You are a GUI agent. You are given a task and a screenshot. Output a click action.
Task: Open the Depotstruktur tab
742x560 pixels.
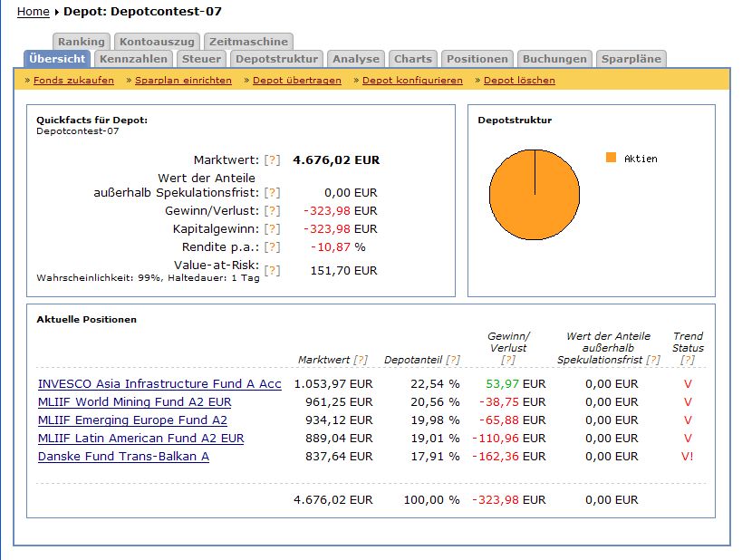(x=276, y=59)
